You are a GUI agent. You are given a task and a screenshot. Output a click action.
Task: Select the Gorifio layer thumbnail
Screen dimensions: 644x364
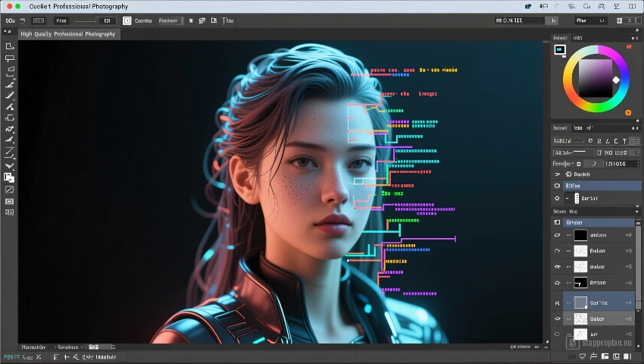tap(580, 303)
